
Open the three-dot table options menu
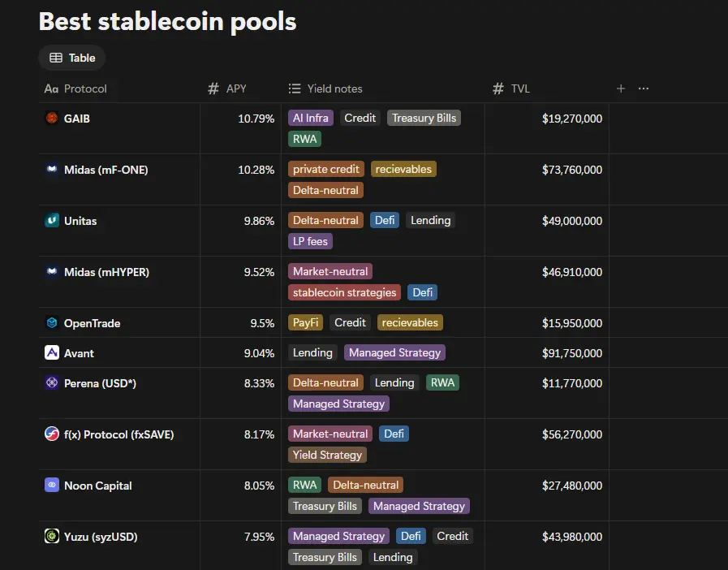644,89
